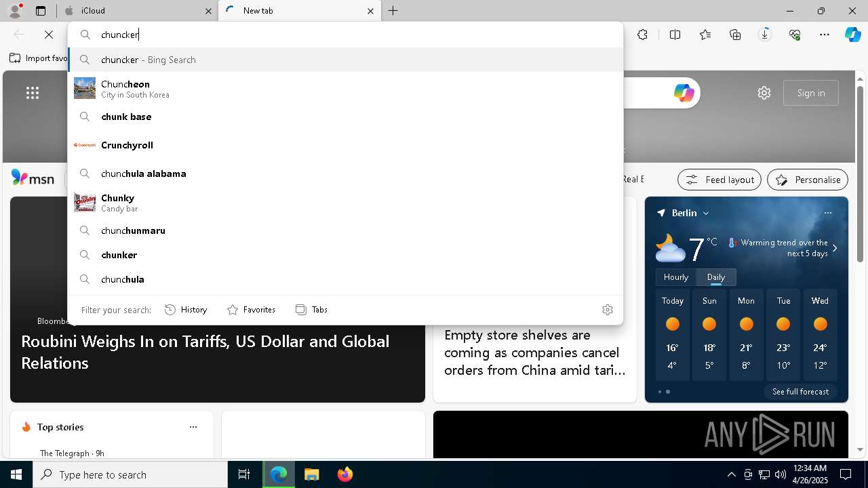
Task: Select 'chunchunmaru' suggestion
Action: click(345, 230)
